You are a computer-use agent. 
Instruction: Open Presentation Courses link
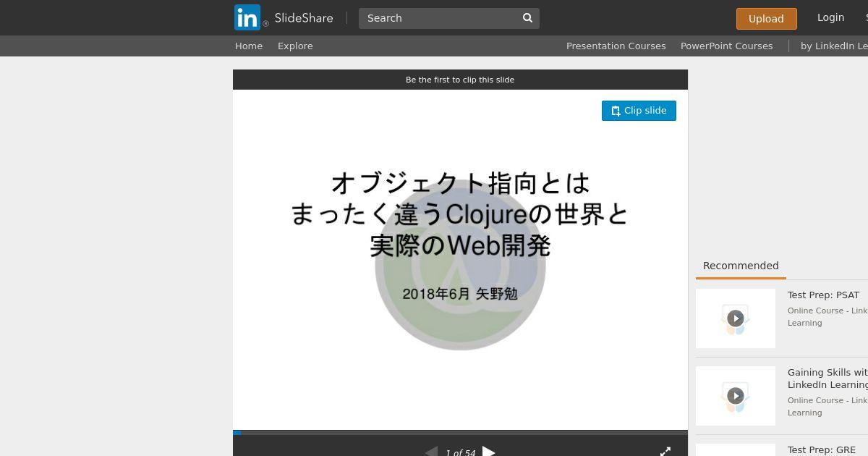[616, 46]
